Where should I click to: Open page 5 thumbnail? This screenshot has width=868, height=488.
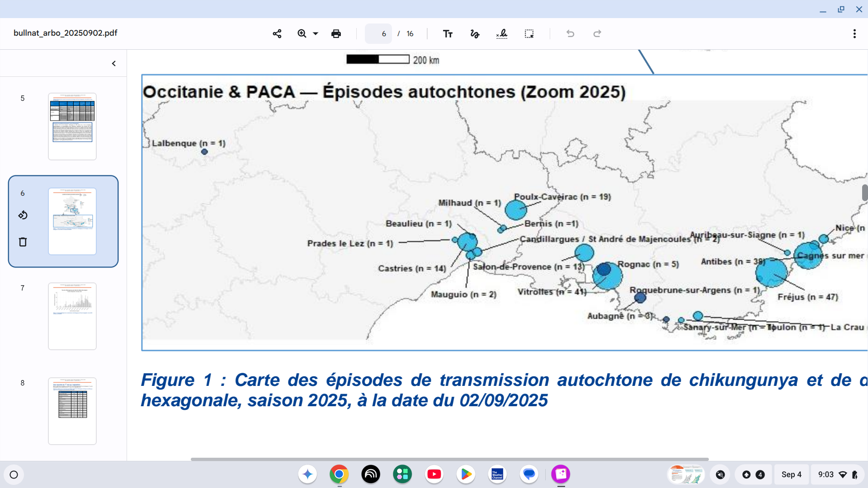point(72,127)
